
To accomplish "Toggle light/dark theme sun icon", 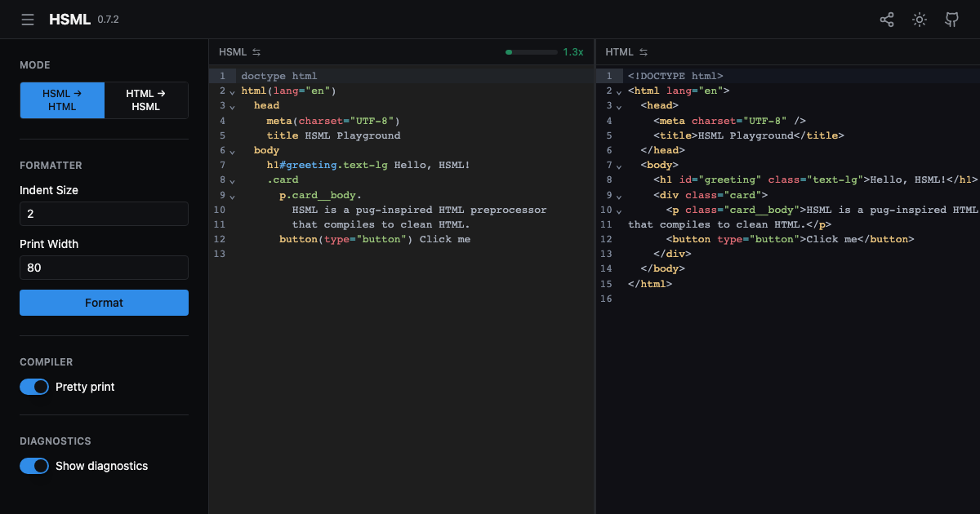I will [920, 20].
